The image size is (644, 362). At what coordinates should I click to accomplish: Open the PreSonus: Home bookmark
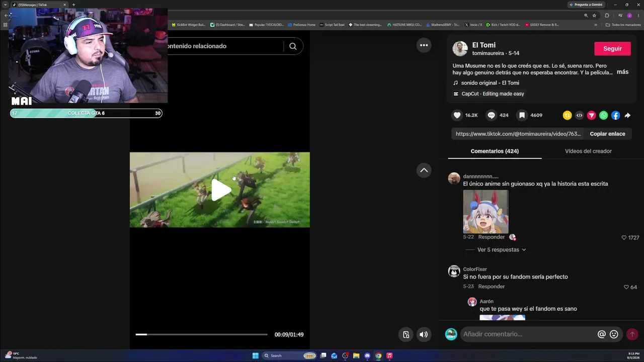point(302,25)
